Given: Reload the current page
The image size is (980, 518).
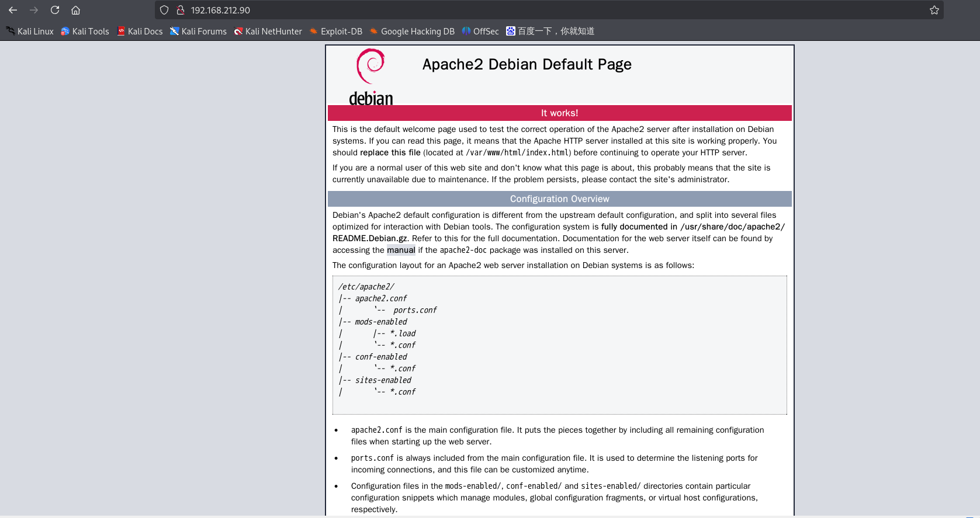Looking at the screenshot, I should [55, 10].
